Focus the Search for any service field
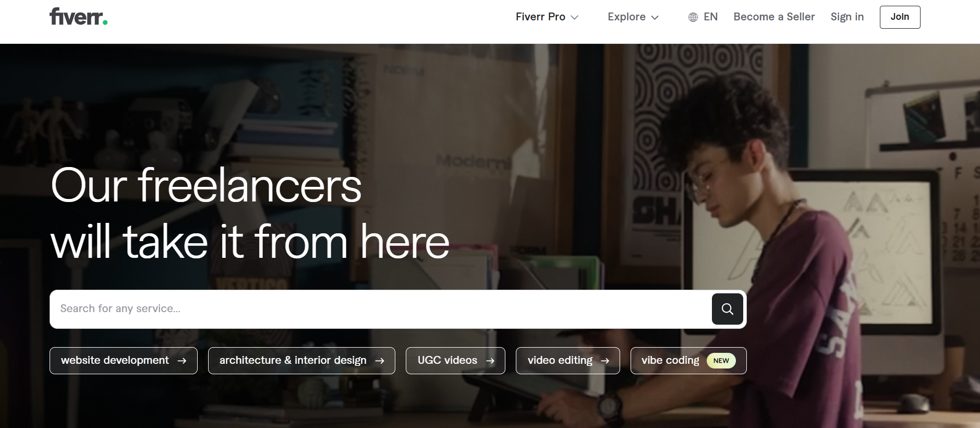The image size is (980, 428). pos(381,309)
